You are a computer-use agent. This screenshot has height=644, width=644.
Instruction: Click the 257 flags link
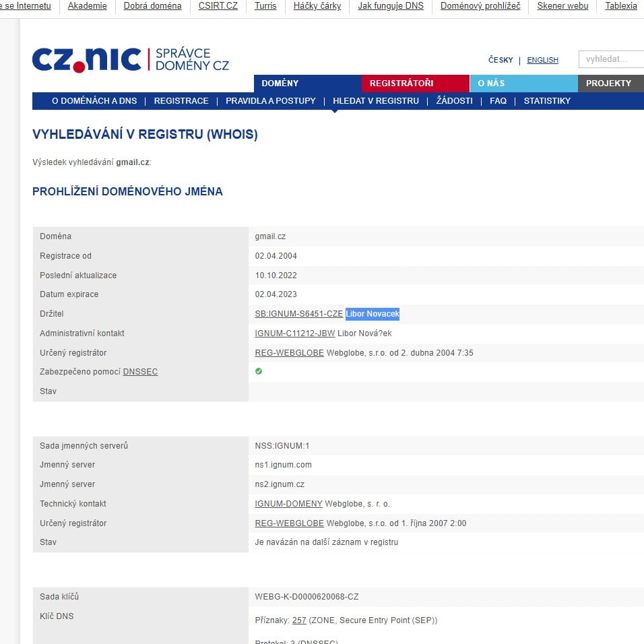click(x=299, y=620)
